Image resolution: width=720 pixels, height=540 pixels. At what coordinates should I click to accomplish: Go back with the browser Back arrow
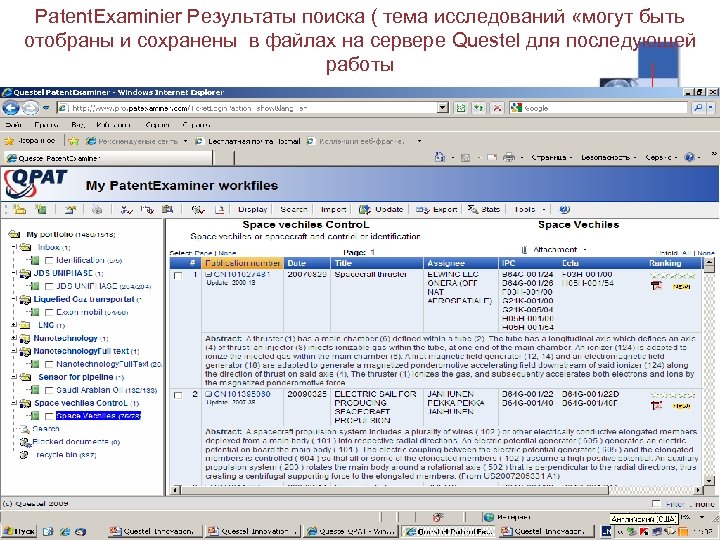point(11,108)
